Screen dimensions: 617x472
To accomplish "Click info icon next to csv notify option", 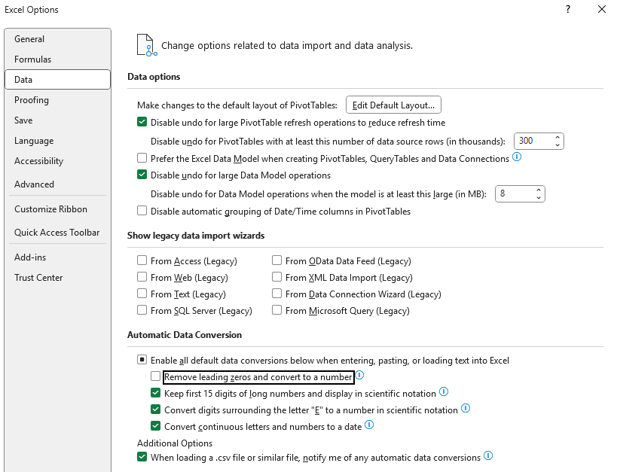I will coord(489,456).
